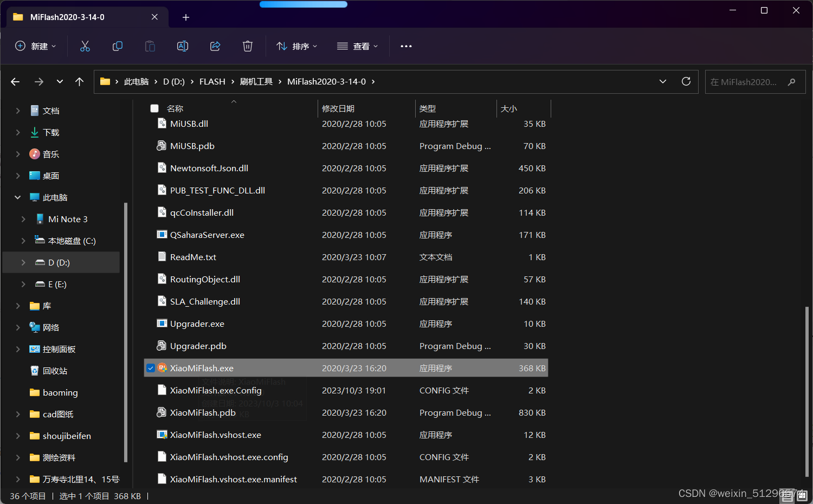Open 下载 downloads in sidebar
The image size is (813, 504).
51,132
